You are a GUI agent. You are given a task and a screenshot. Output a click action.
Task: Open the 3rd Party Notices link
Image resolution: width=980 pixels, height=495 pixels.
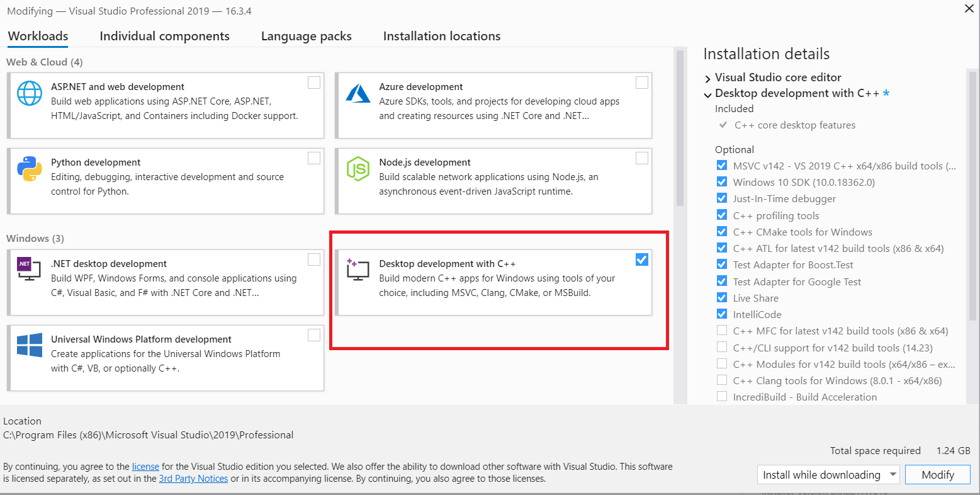193,479
